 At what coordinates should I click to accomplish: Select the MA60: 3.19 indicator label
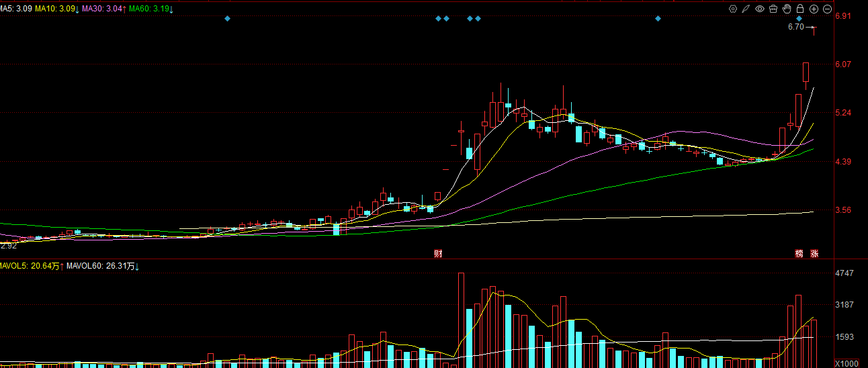150,9
